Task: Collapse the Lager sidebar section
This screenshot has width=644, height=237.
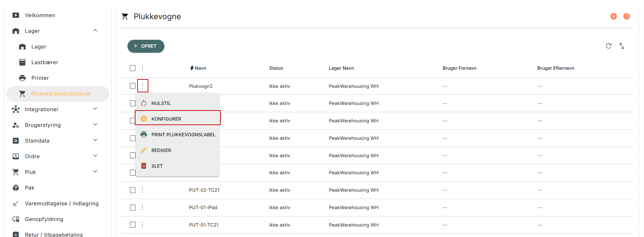Action: [95, 31]
